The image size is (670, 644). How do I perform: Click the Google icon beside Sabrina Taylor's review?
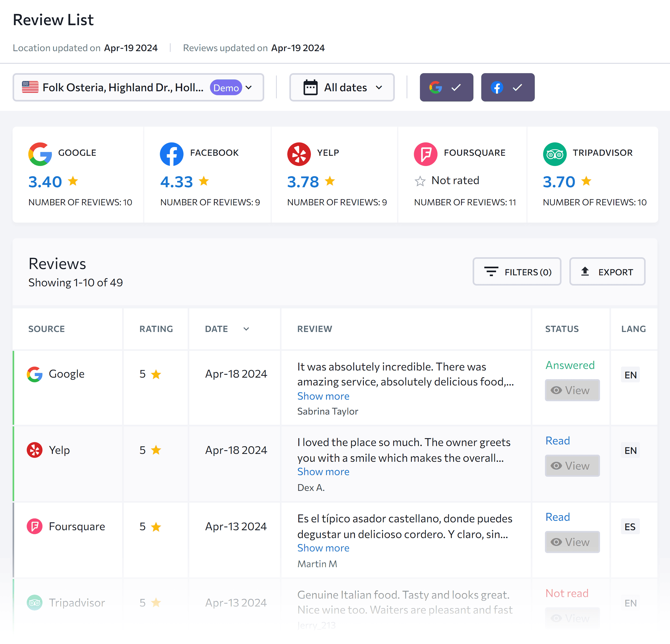click(x=34, y=374)
